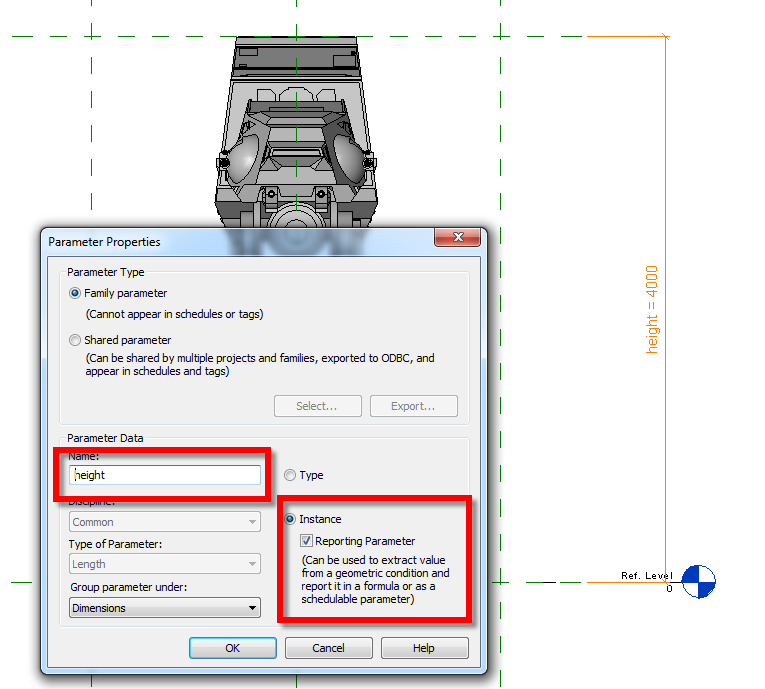Close the Parameter Properties dialog
The width and height of the screenshot is (765, 689).
pyautogui.click(x=458, y=237)
